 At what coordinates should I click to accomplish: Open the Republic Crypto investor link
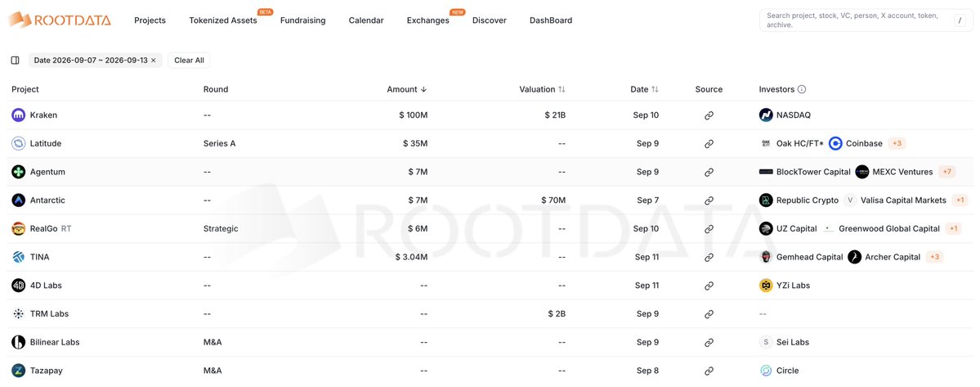click(808, 200)
